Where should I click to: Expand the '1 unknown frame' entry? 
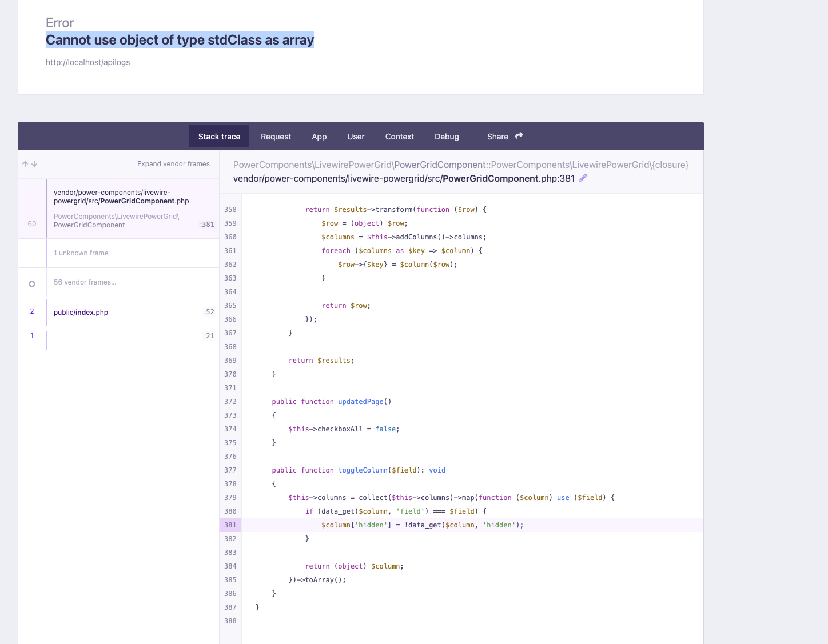[x=81, y=253]
